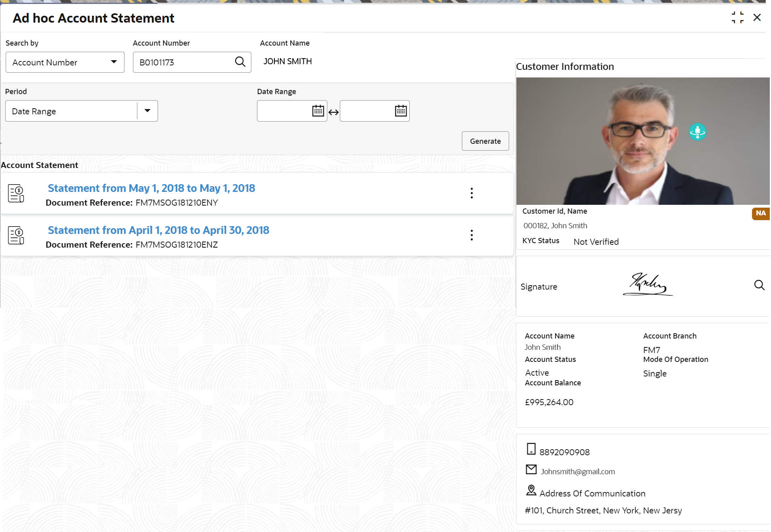
Task: Click the document icon of May statement
Action: [x=16, y=193]
